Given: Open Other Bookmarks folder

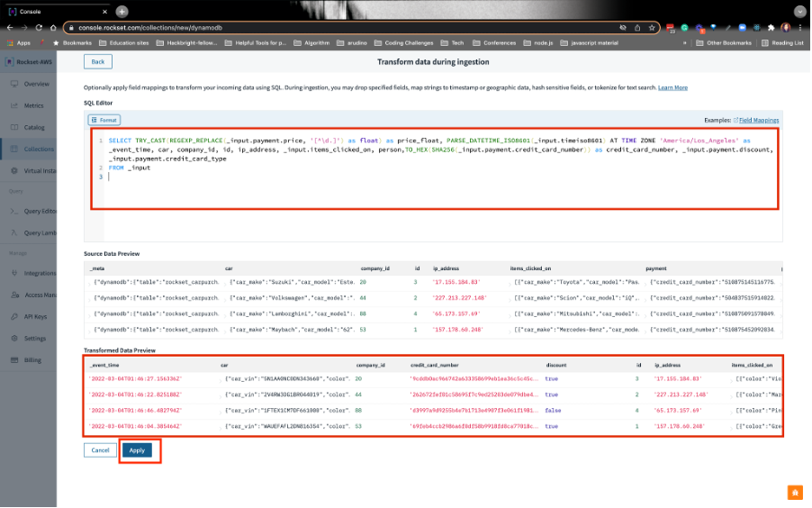Looking at the screenshot, I should click(x=724, y=43).
